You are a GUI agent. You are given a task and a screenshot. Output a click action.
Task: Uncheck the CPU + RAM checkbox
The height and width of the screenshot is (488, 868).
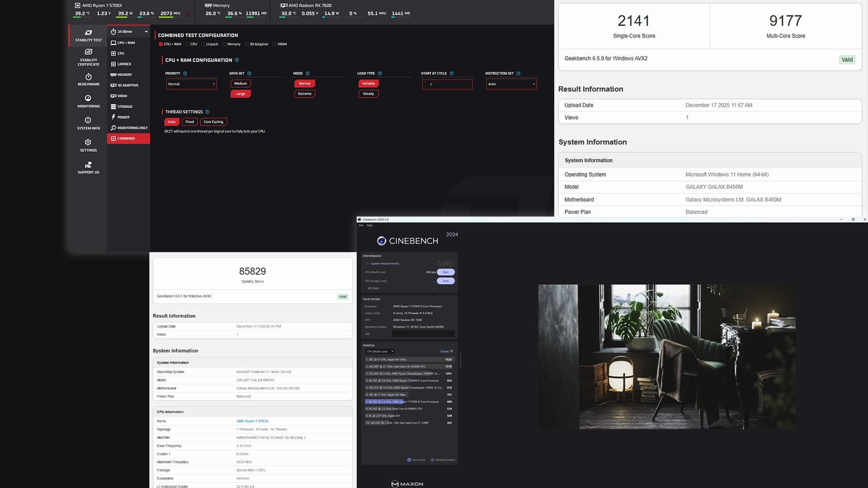pyautogui.click(x=161, y=44)
